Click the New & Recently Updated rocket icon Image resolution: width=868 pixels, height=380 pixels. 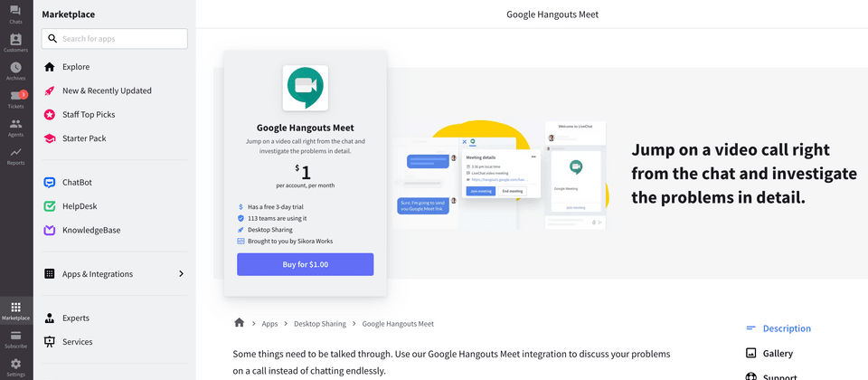pos(50,90)
